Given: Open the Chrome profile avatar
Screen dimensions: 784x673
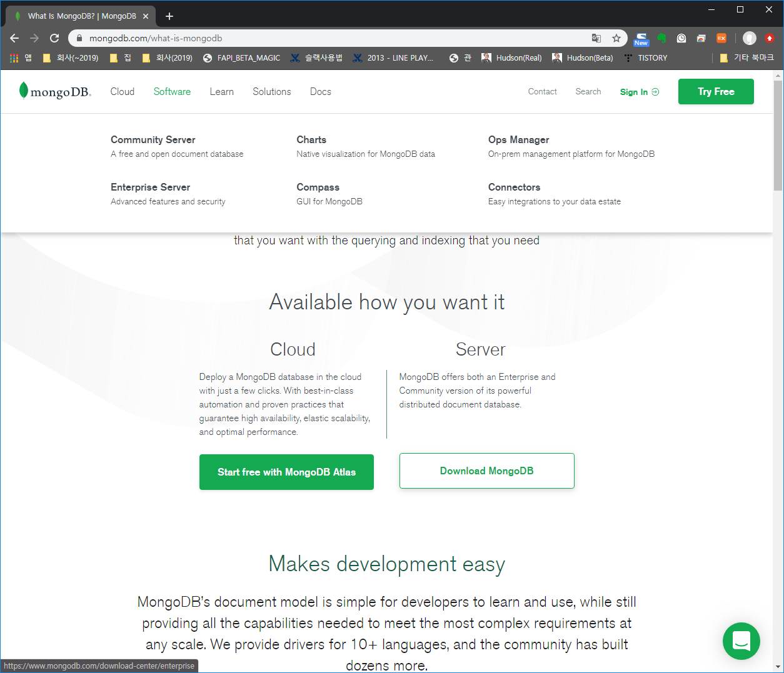Looking at the screenshot, I should pos(750,38).
